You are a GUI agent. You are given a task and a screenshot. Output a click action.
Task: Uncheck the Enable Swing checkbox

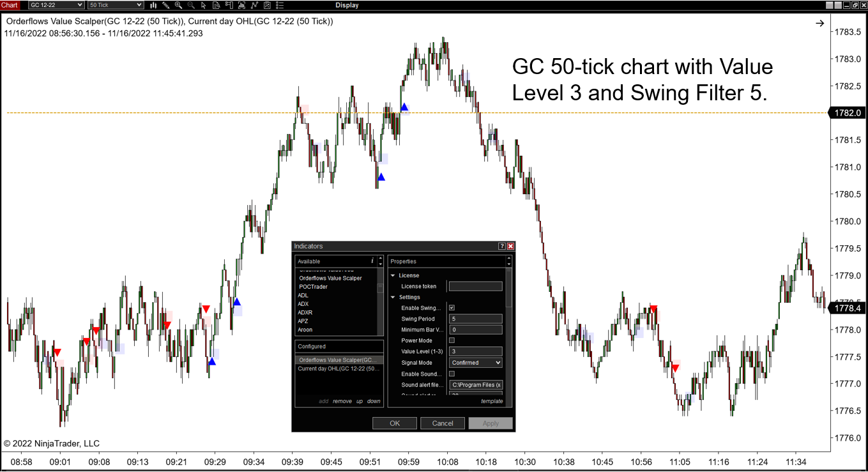click(x=452, y=308)
